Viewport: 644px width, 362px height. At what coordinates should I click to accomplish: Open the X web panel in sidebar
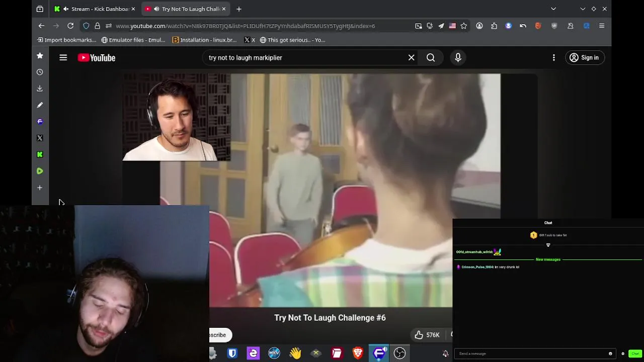40,138
